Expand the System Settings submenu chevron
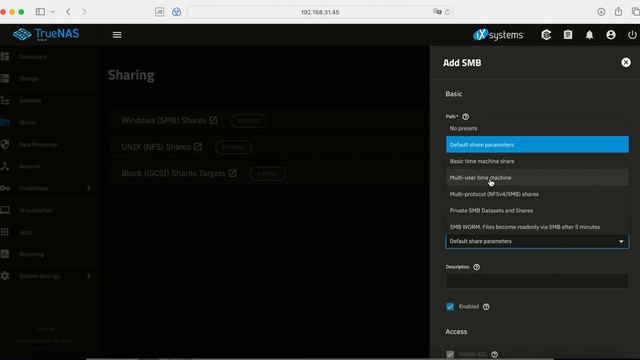The height and width of the screenshot is (360, 640). pos(89,276)
